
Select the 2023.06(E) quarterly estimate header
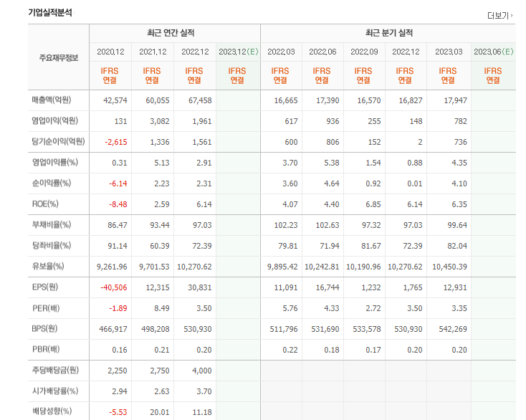494,52
